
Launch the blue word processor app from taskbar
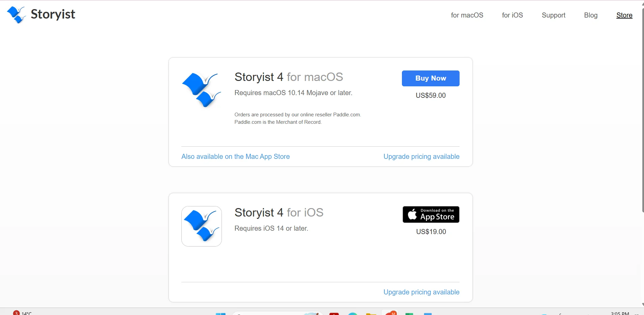click(428, 314)
